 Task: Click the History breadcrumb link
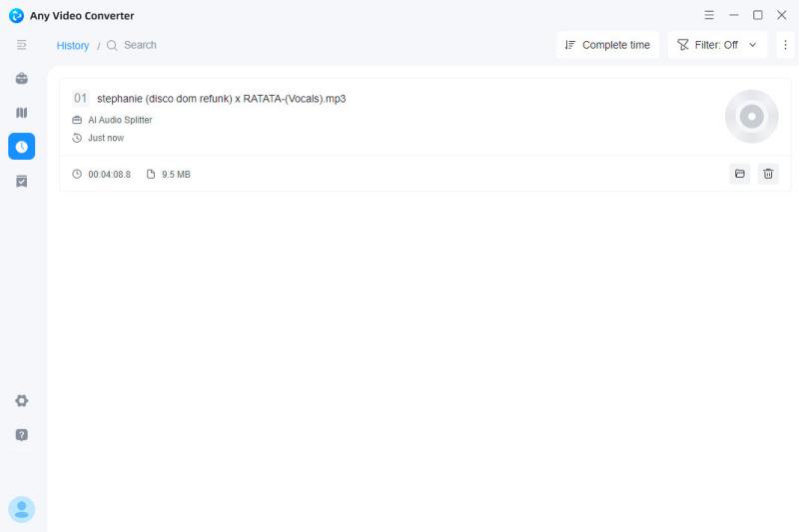click(73, 46)
